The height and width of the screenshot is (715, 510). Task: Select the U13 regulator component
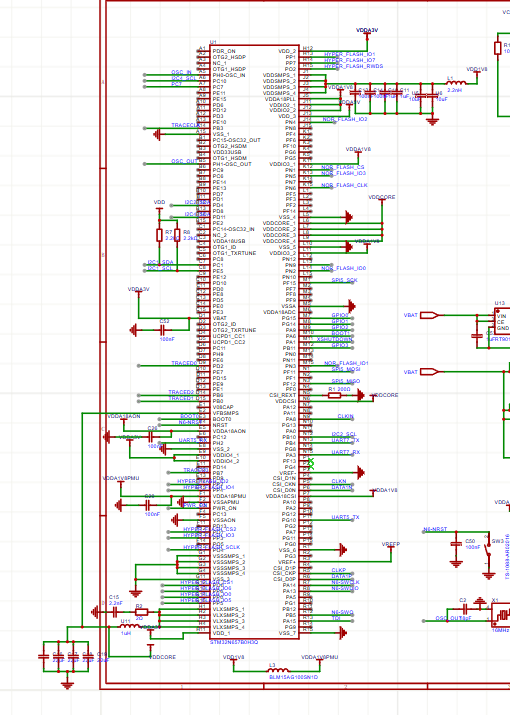(502, 321)
